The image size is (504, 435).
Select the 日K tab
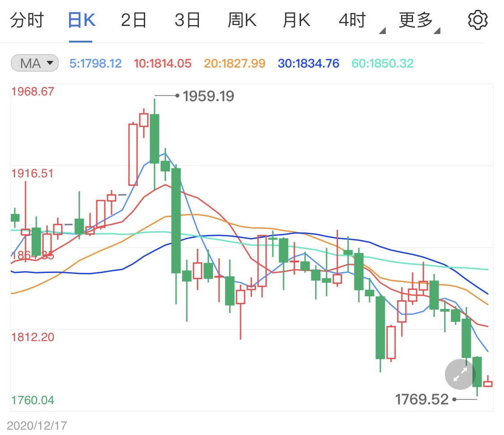tap(82, 20)
